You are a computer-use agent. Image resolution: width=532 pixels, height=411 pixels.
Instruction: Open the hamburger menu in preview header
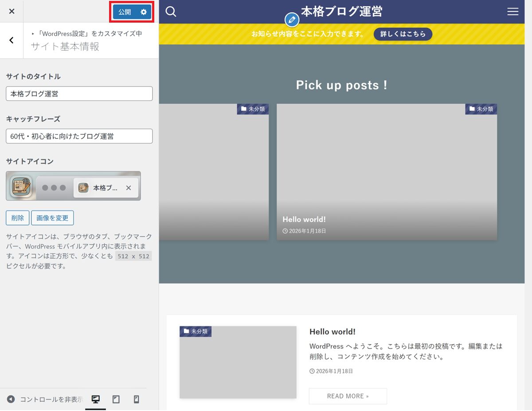coord(512,12)
